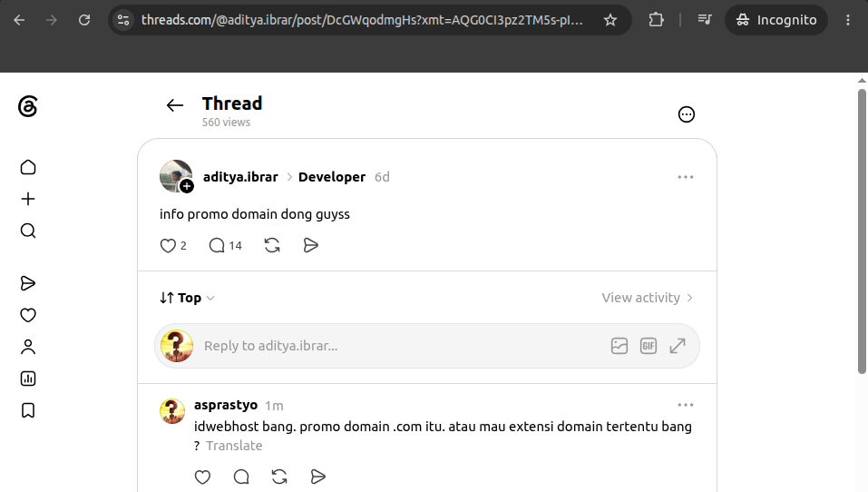Go back with the Thread back arrow
868x492 pixels.
click(x=175, y=105)
